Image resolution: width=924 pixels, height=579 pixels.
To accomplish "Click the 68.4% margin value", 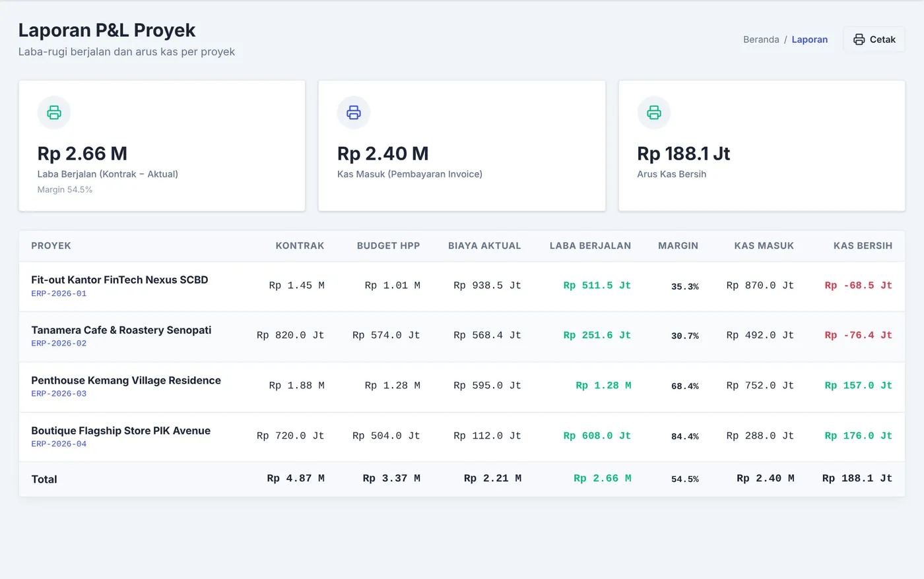I will pos(685,386).
